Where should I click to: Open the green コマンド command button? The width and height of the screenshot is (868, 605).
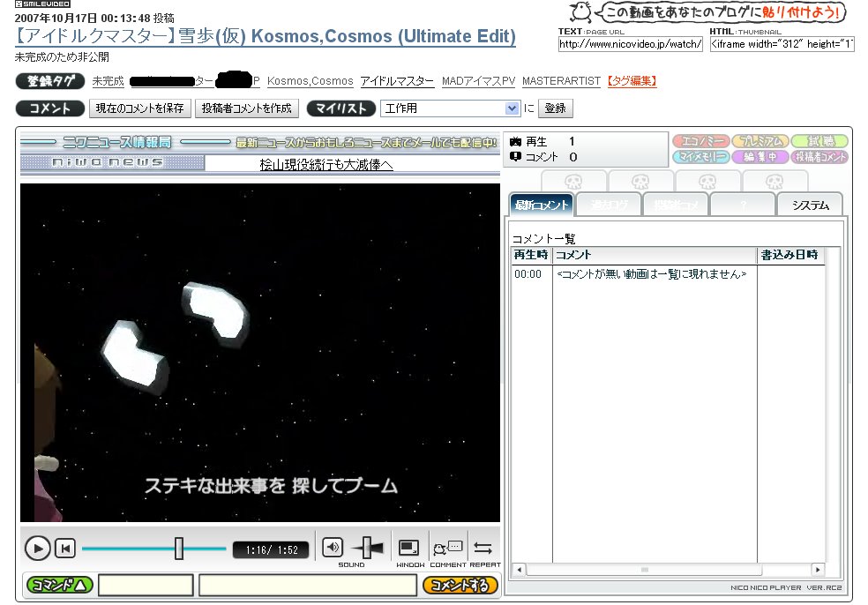tap(60, 585)
